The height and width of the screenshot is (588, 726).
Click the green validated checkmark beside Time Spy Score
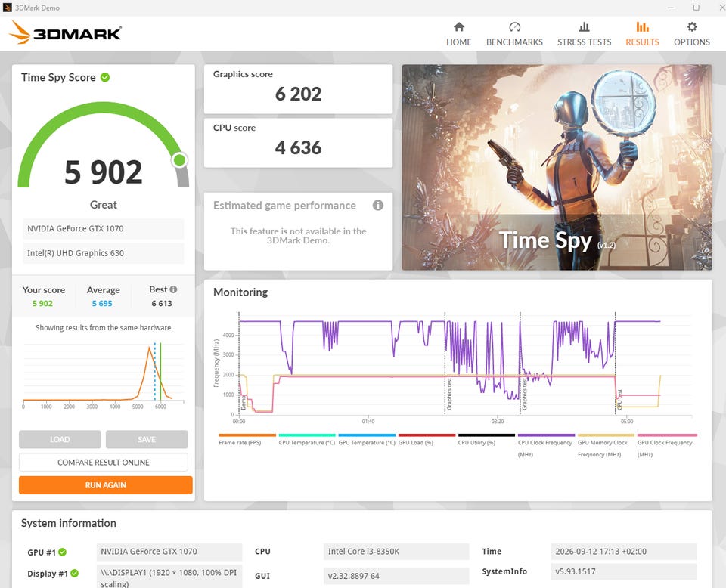coord(105,77)
